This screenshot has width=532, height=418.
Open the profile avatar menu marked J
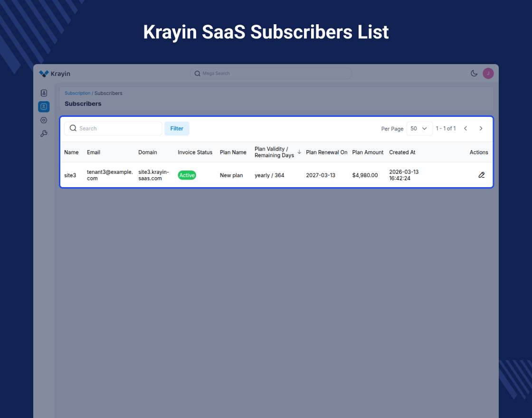[488, 73]
